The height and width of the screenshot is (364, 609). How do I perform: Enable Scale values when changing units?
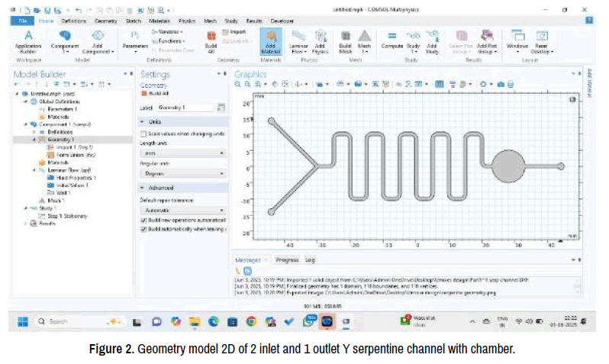click(144, 134)
